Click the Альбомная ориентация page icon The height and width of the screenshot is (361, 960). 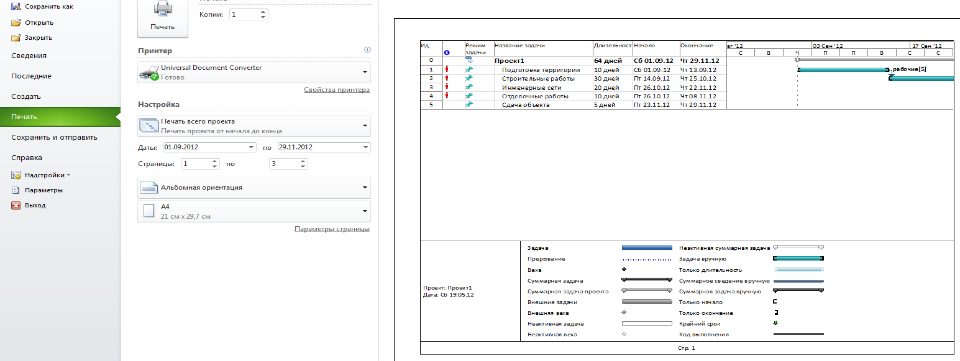point(149,188)
